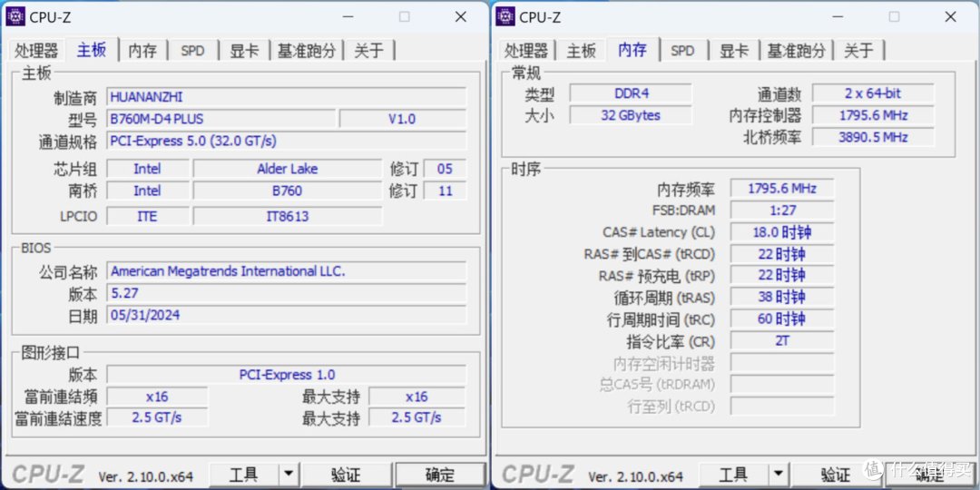Image resolution: width=980 pixels, height=490 pixels.
Task: Open the 处理器 tab in left CPU-Z window
Action: click(x=37, y=51)
